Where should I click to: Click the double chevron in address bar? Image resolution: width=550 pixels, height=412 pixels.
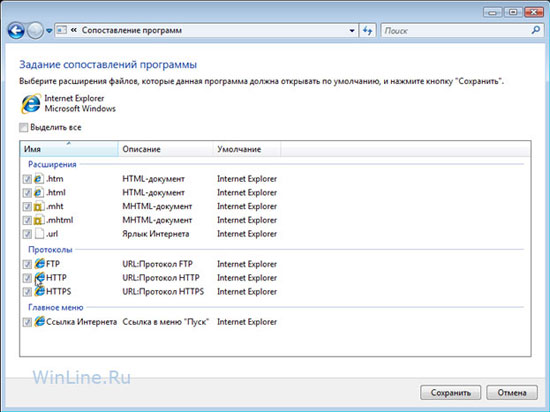tap(74, 31)
